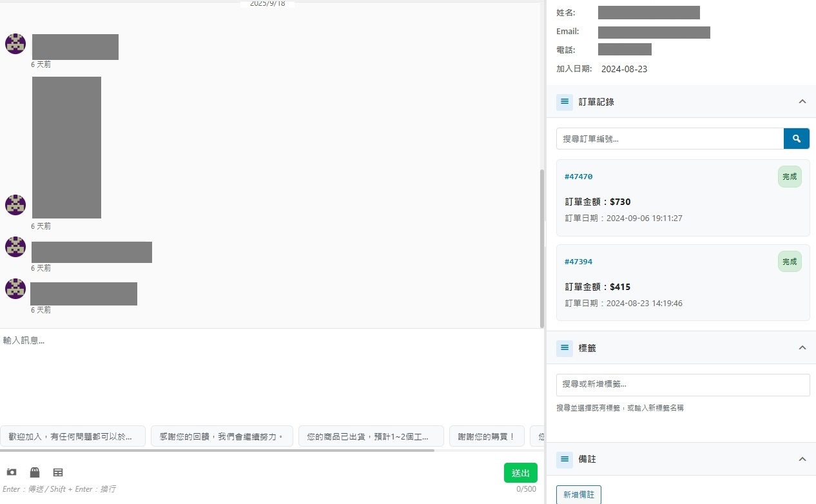Click avatar beside the tall image message

(x=15, y=205)
